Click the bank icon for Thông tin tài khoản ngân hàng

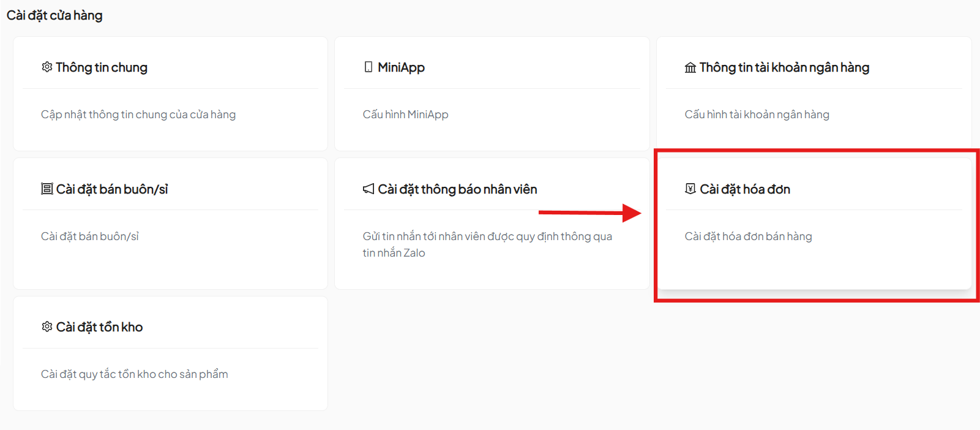[690, 67]
